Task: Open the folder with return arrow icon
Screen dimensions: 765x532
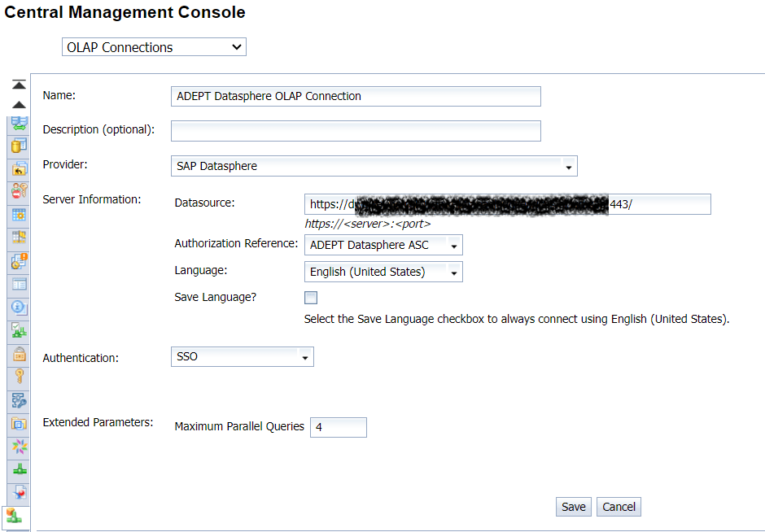Action: click(x=19, y=168)
